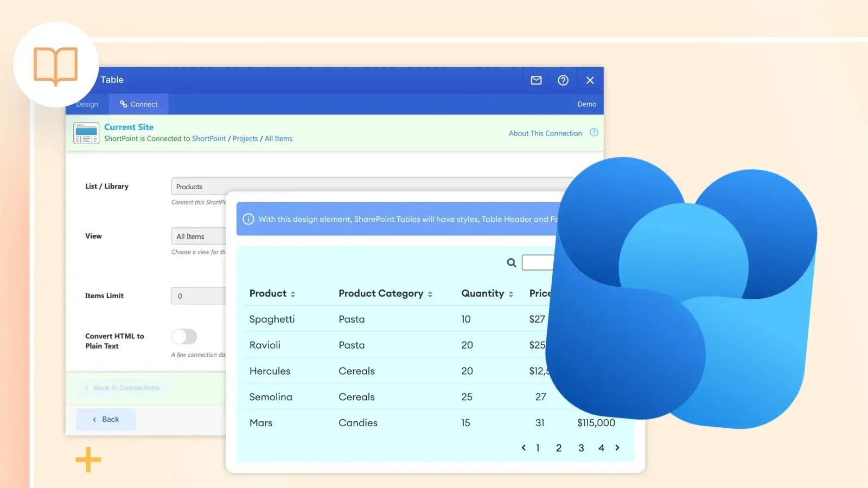Click the info icon in blue banner

click(x=248, y=219)
